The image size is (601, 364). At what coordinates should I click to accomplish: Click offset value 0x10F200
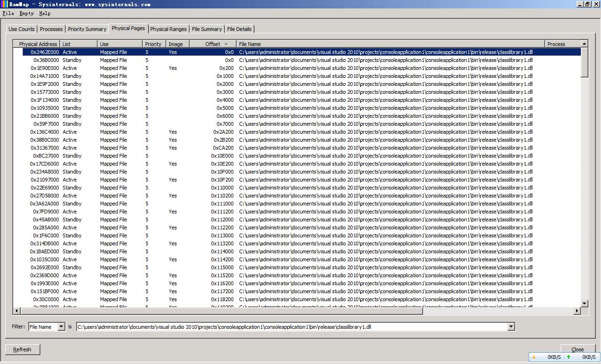pyautogui.click(x=222, y=180)
